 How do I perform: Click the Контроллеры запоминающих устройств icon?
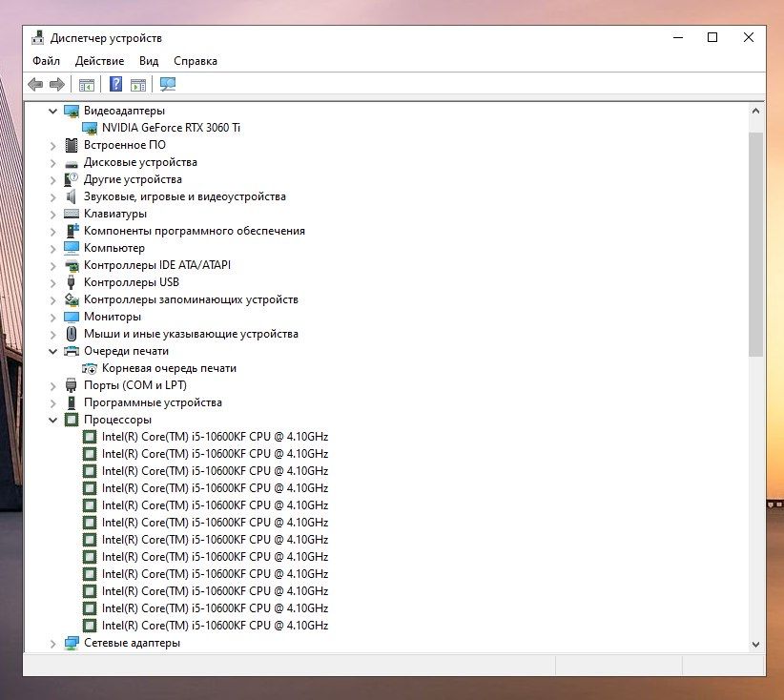coord(72,299)
